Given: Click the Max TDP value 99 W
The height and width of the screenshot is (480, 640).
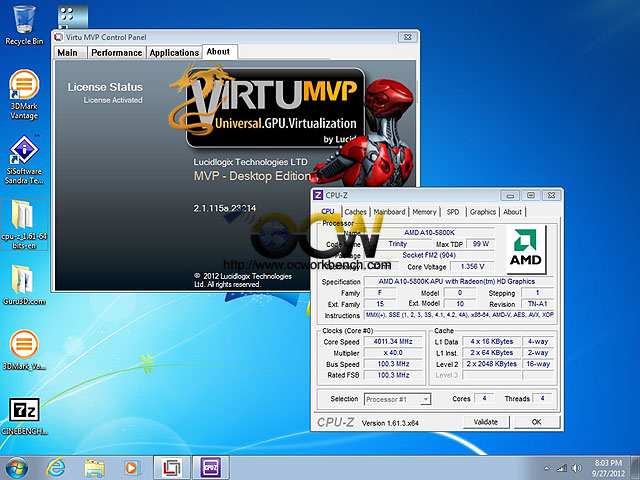Looking at the screenshot, I should point(480,244).
